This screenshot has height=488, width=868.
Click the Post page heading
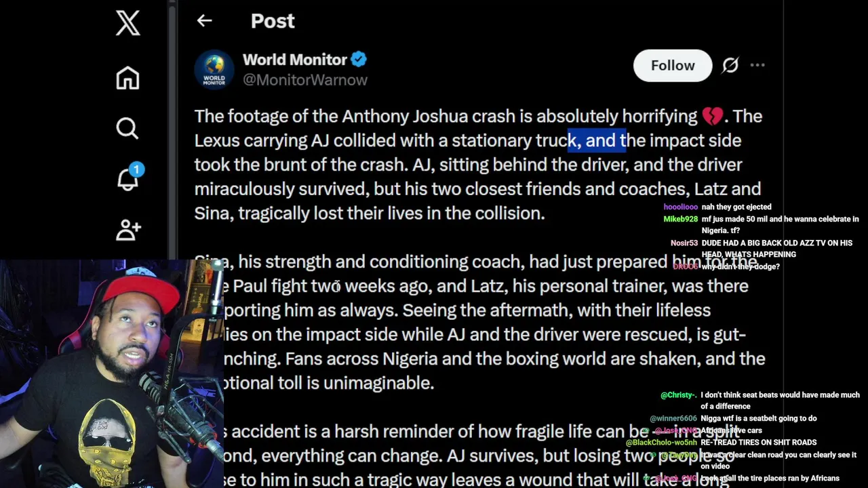pyautogui.click(x=273, y=21)
